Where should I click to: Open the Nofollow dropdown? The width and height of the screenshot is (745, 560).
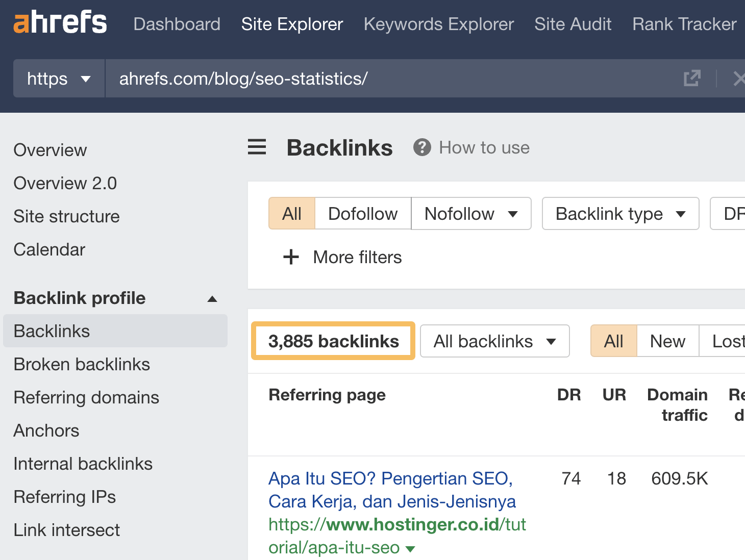pos(470,214)
